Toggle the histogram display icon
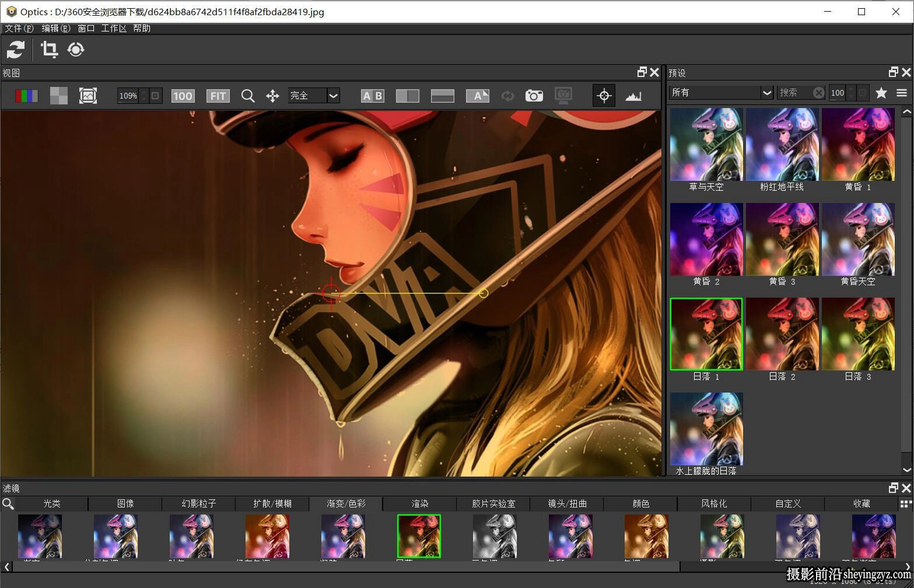This screenshot has height=588, width=914. pyautogui.click(x=633, y=96)
